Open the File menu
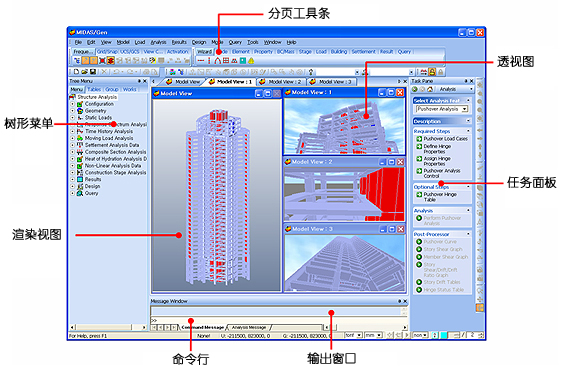Screen dimensions: 567x369 [78, 42]
